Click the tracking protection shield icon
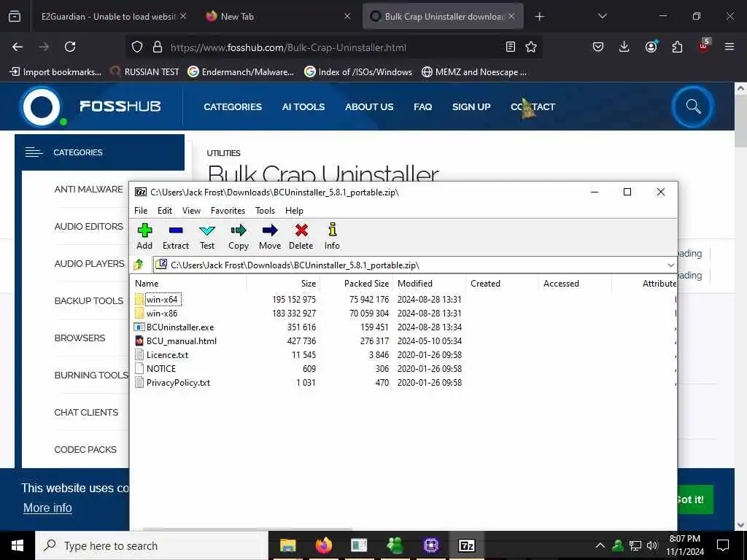The height and width of the screenshot is (560, 747). (x=137, y=47)
